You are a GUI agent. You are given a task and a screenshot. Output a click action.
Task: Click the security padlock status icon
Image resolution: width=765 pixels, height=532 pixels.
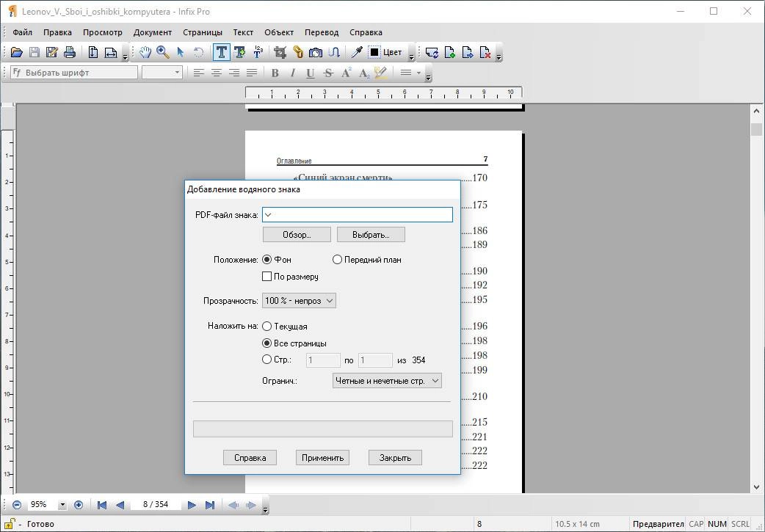pos(10,524)
